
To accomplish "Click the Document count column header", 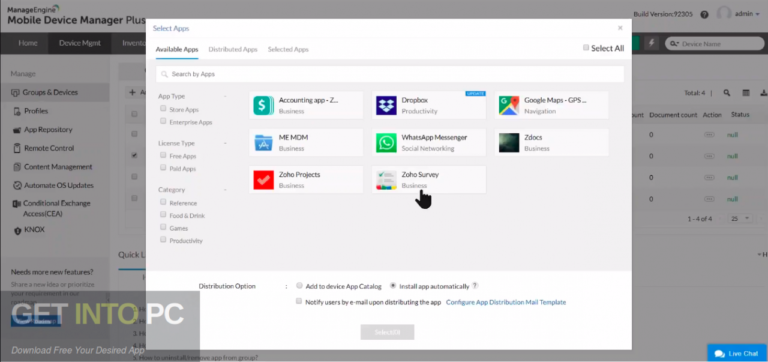I will [x=673, y=115].
